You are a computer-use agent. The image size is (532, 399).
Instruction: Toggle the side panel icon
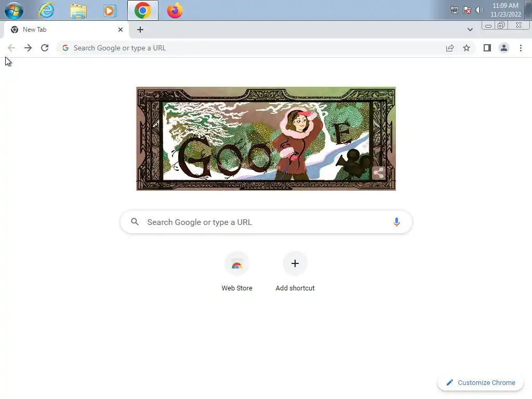(487, 48)
